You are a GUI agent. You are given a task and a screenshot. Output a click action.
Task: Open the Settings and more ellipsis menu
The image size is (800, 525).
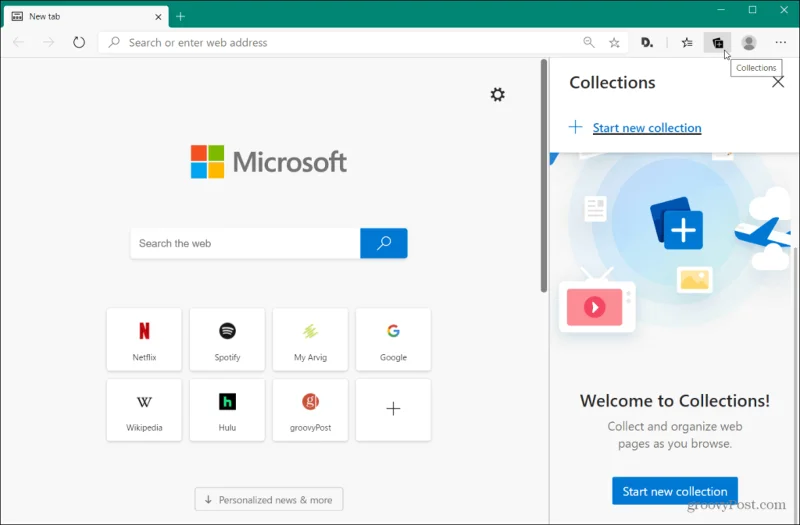coord(781,42)
